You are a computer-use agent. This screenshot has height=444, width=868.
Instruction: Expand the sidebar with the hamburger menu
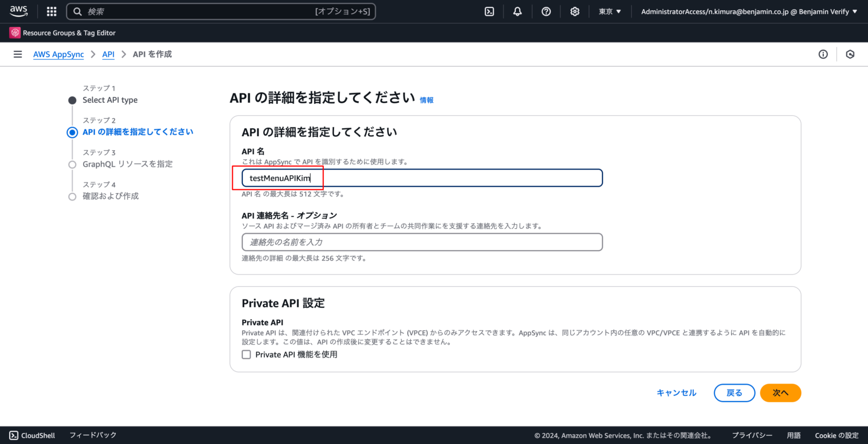point(18,54)
